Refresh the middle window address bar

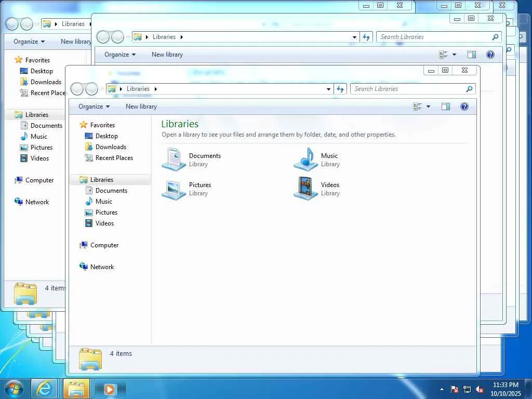(366, 37)
